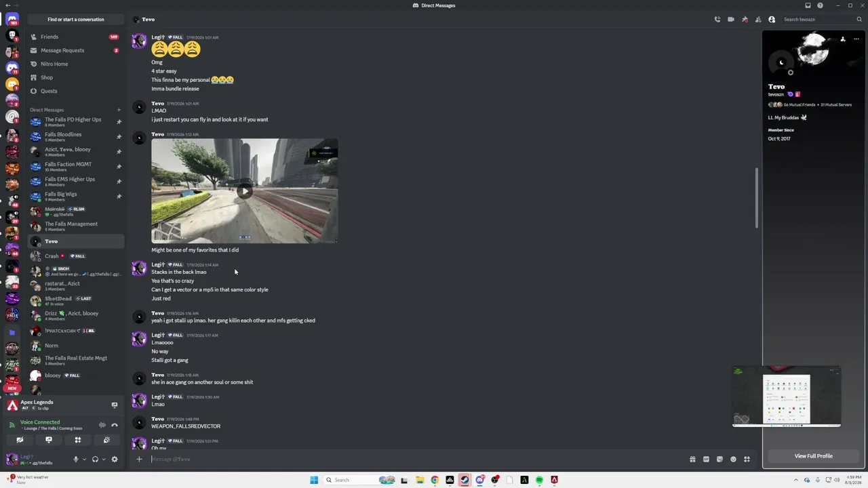The width and height of the screenshot is (868, 488).
Task: Open the Discord home direct messages button
Action: click(12, 20)
